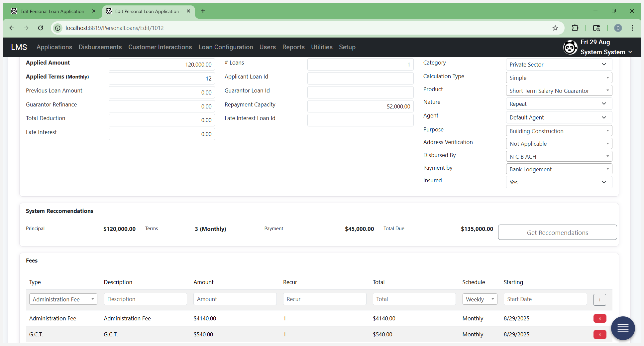644x346 pixels.
Task: Bookmark this page with star icon
Action: [x=555, y=28]
